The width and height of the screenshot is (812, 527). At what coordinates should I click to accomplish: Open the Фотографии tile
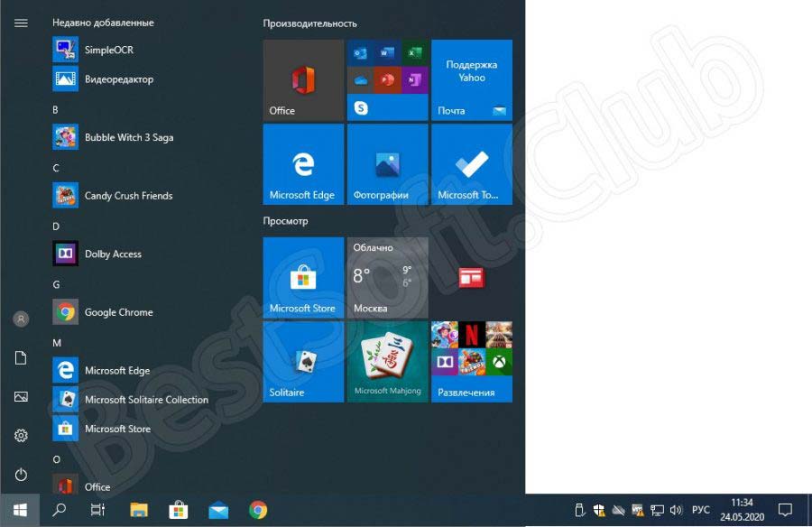(x=387, y=164)
